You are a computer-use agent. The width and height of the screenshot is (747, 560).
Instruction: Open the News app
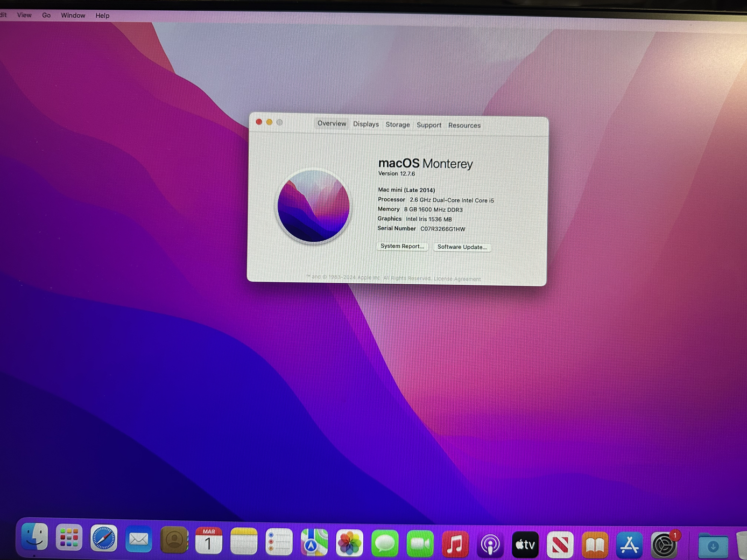click(x=560, y=545)
